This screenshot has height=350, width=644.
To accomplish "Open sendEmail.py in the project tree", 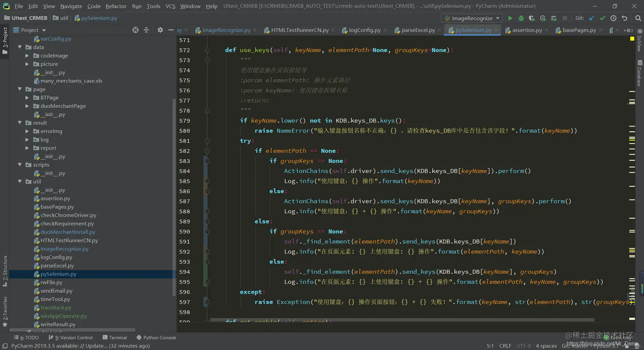I will coord(56,291).
